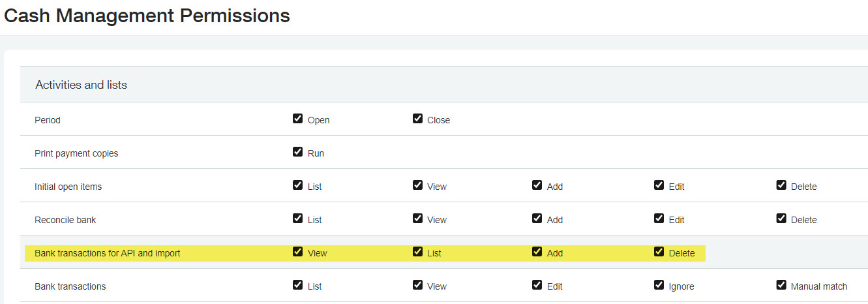Toggle Initial open items View checkbox
This screenshot has height=304, width=868.
tap(417, 185)
